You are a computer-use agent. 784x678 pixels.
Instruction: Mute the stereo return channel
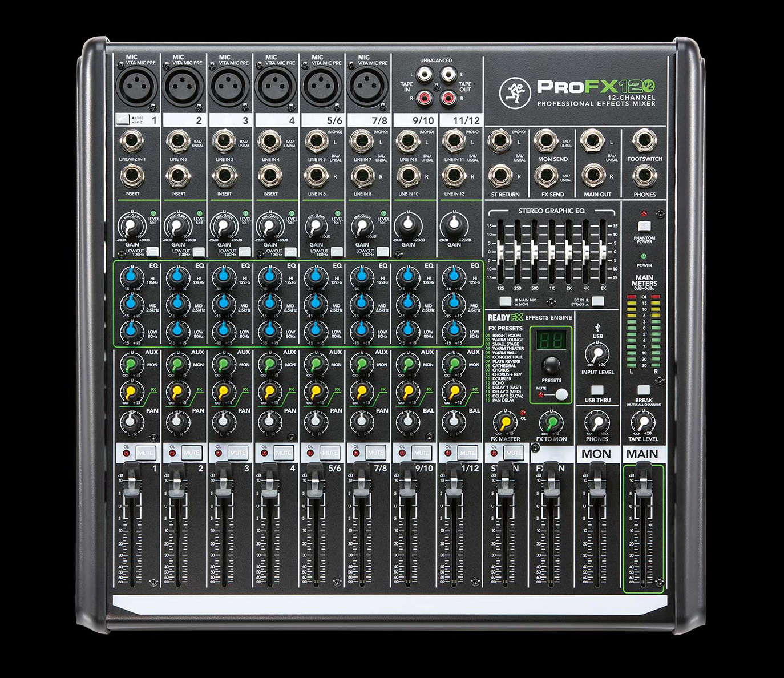pos(514,453)
